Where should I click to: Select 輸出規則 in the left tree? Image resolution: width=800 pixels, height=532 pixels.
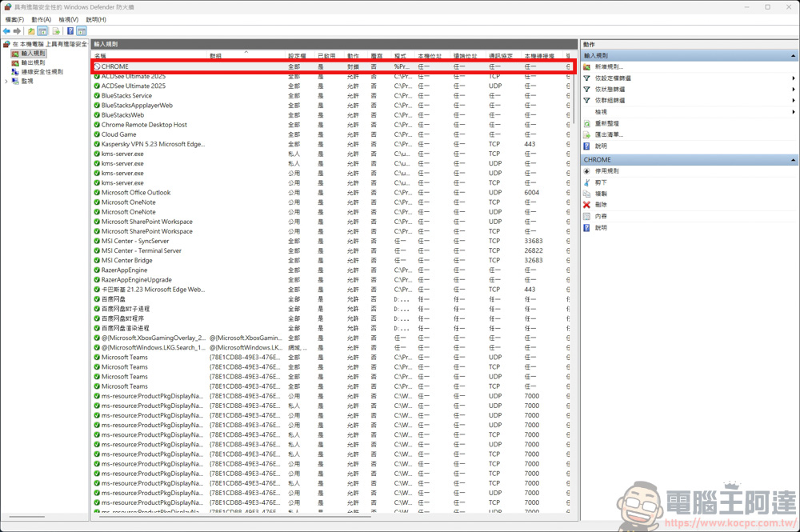pyautogui.click(x=34, y=62)
